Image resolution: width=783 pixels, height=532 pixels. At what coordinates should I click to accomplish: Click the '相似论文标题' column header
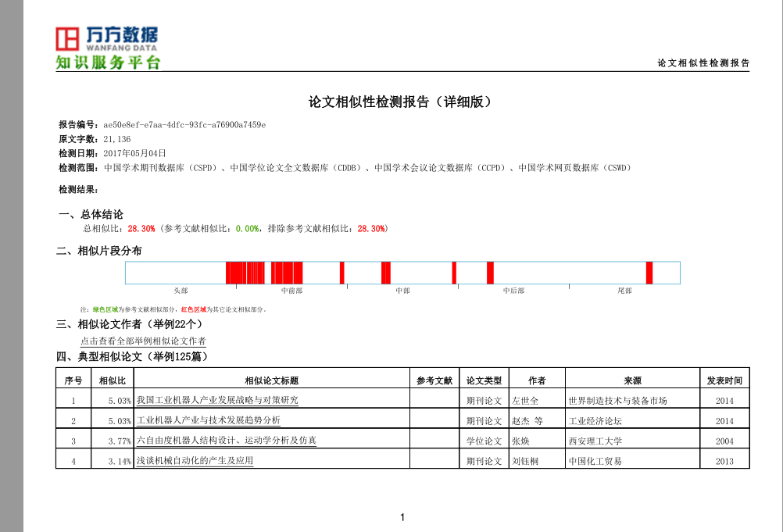pyautogui.click(x=272, y=380)
